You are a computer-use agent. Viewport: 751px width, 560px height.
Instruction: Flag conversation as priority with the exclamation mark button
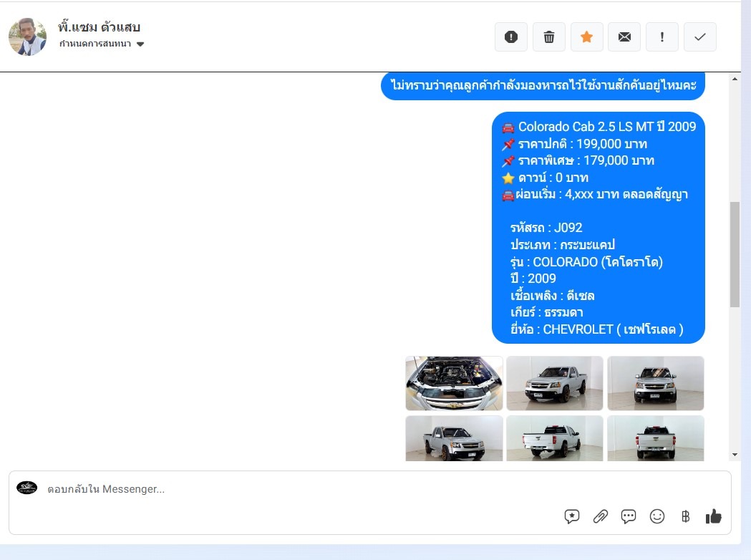662,37
